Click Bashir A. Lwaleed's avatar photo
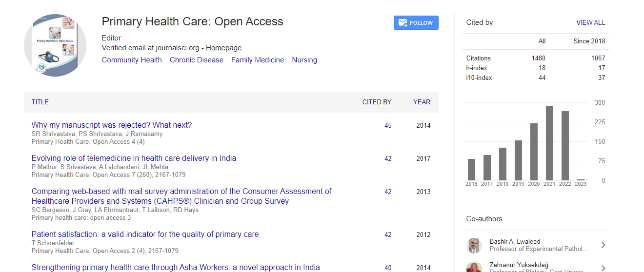This screenshot has height=272, width=644. [474, 245]
